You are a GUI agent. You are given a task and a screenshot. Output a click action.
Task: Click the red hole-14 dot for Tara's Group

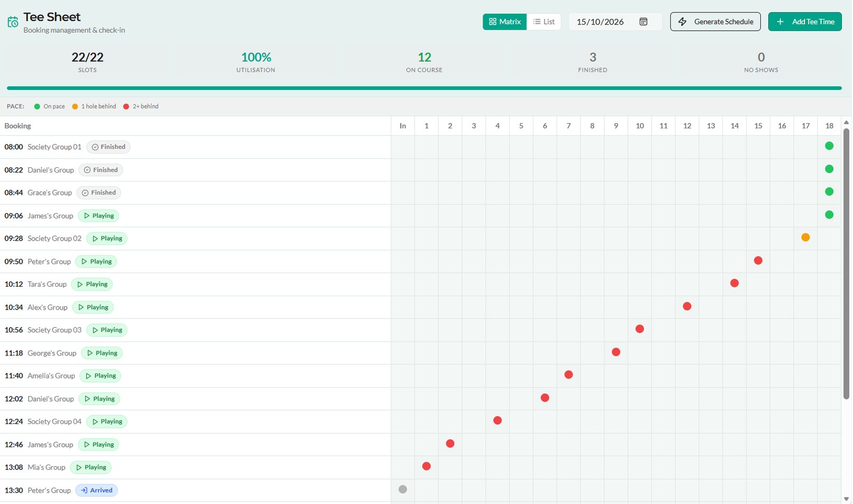point(735,283)
